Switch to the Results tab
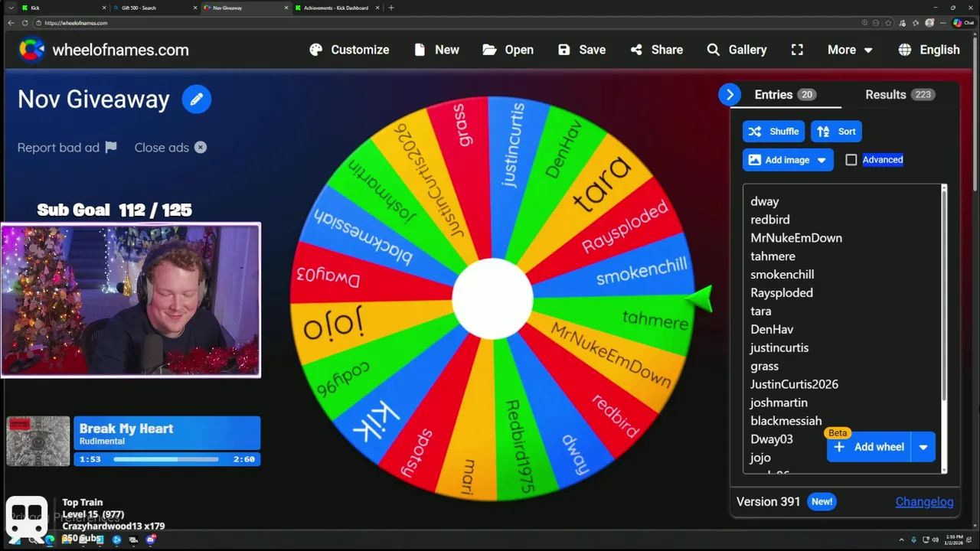 point(899,95)
